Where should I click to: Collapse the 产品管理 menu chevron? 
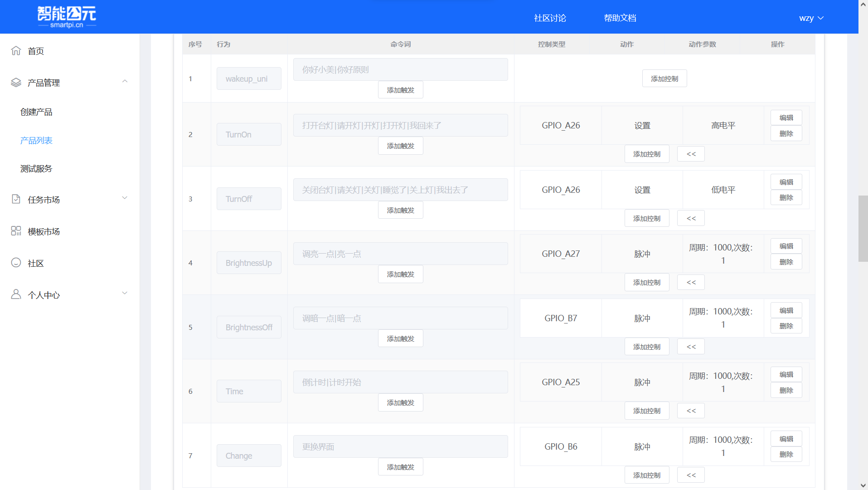tap(125, 82)
